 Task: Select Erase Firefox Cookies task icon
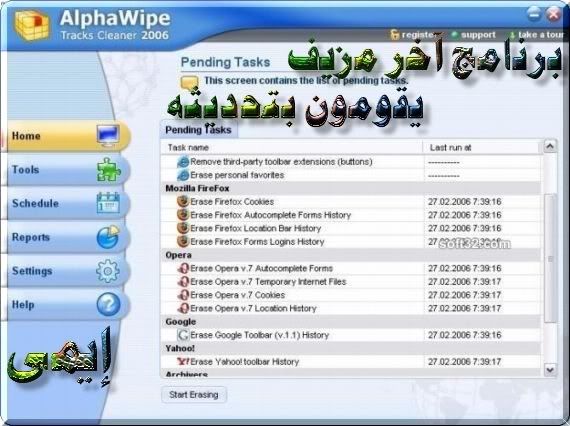(x=183, y=201)
